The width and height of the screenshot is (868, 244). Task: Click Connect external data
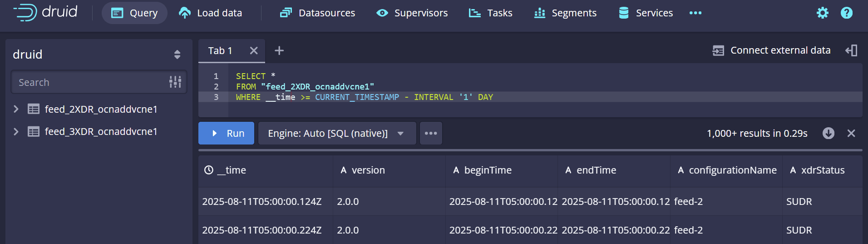coord(771,50)
